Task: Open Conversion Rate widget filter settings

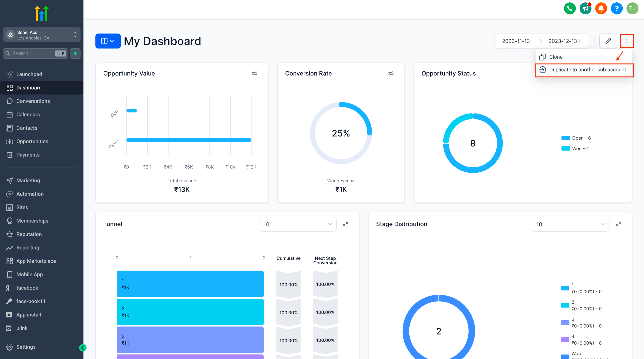Action: (x=391, y=74)
